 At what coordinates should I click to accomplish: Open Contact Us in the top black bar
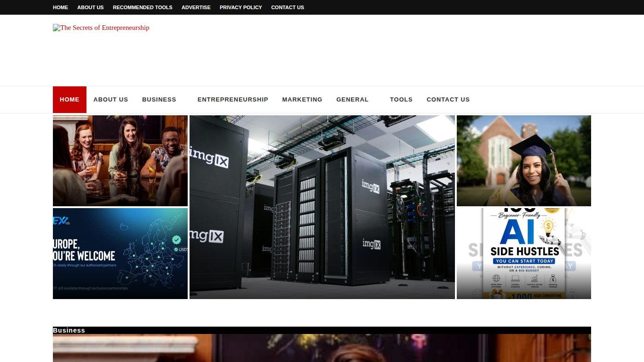(x=287, y=7)
